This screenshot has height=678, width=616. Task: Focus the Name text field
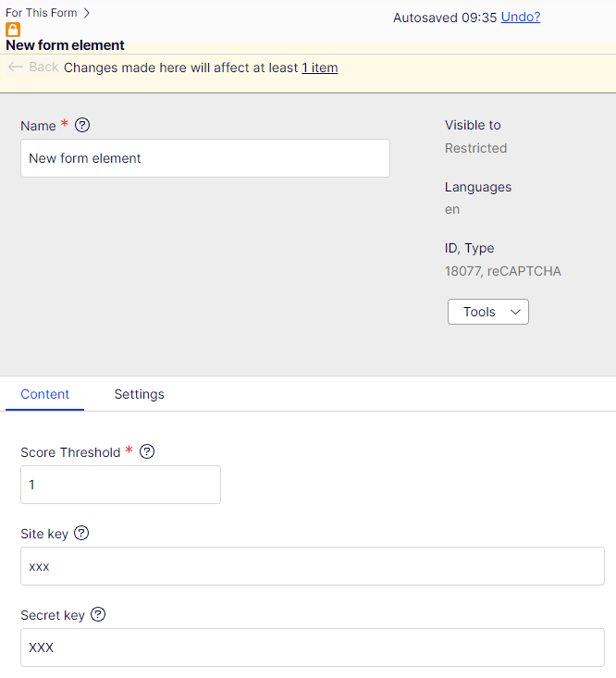pyautogui.click(x=204, y=158)
